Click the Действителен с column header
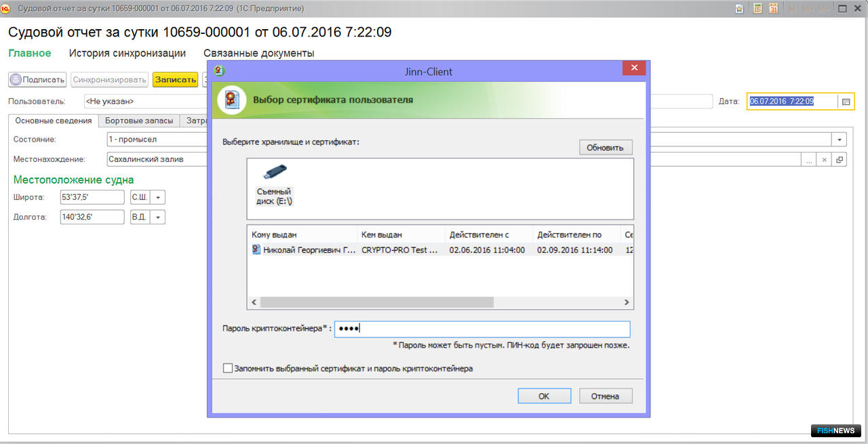This screenshot has width=868, height=444. pyautogui.click(x=489, y=235)
